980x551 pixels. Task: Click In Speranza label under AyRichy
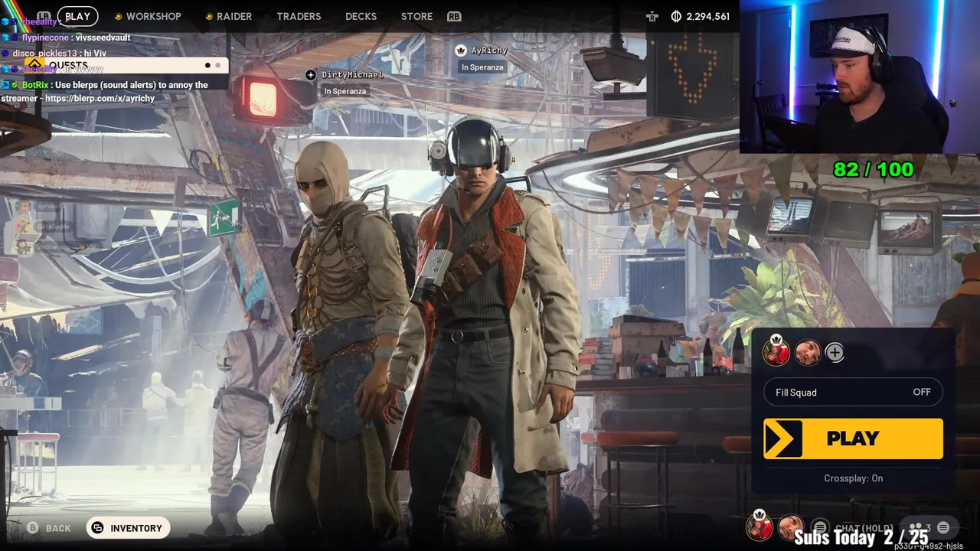coord(482,67)
